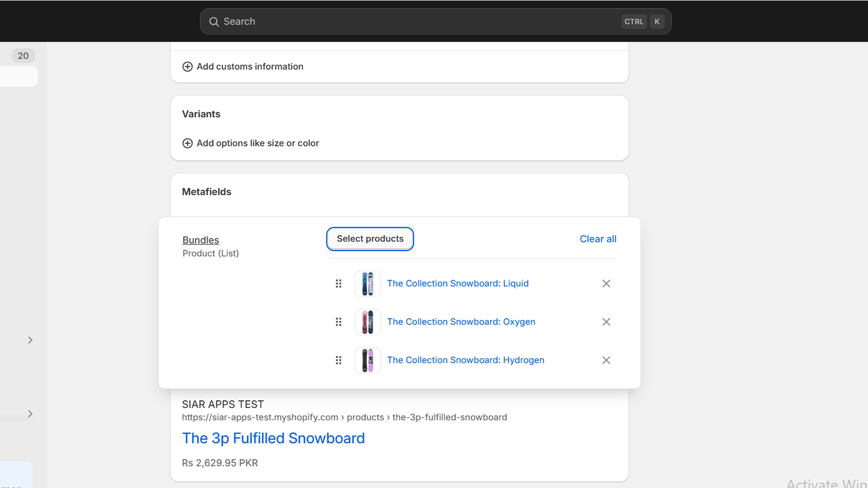Click the plus icon beside Add customs information

(x=187, y=66)
